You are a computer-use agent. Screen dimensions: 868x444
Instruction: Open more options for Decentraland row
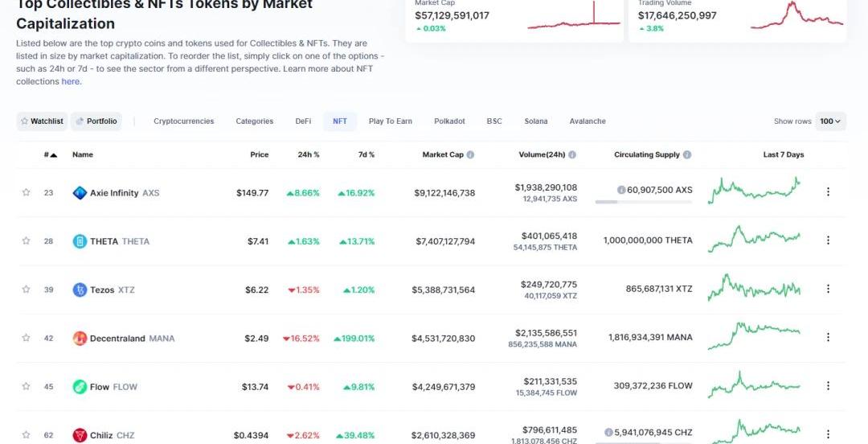click(828, 337)
